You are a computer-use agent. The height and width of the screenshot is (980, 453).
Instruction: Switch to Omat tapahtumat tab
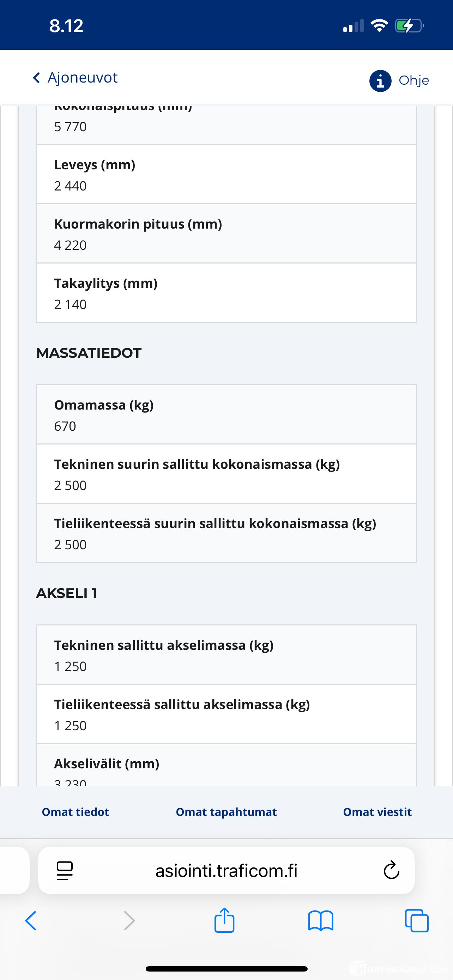click(226, 812)
